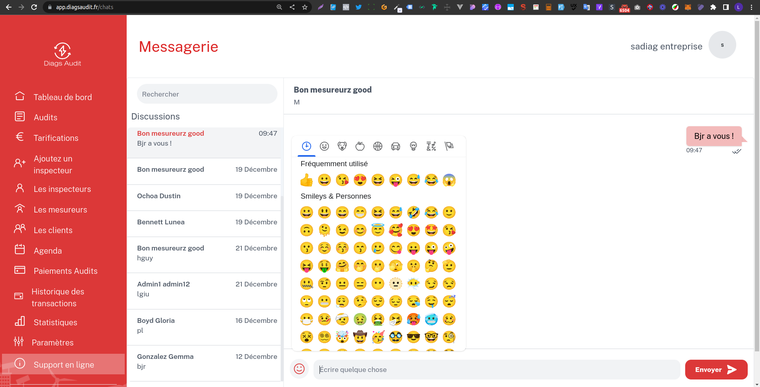Select the recently used emoji tab
760x387 pixels.
click(x=306, y=146)
